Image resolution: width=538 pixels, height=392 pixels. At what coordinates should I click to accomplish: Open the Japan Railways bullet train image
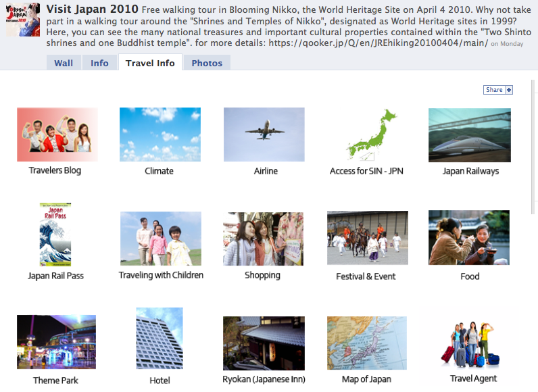pos(469,135)
